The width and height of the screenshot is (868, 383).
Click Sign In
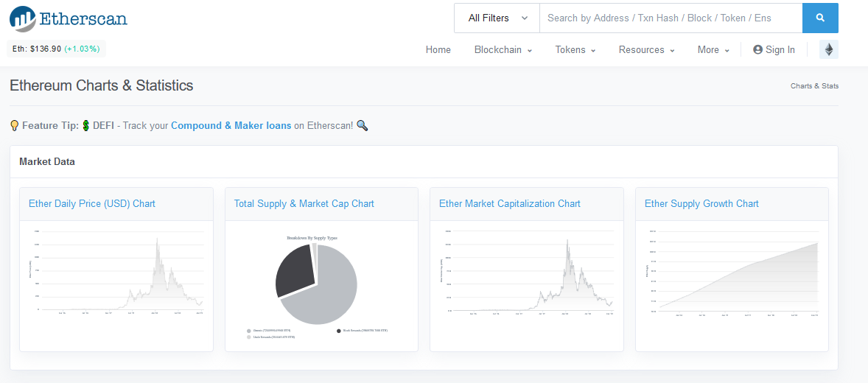point(774,50)
